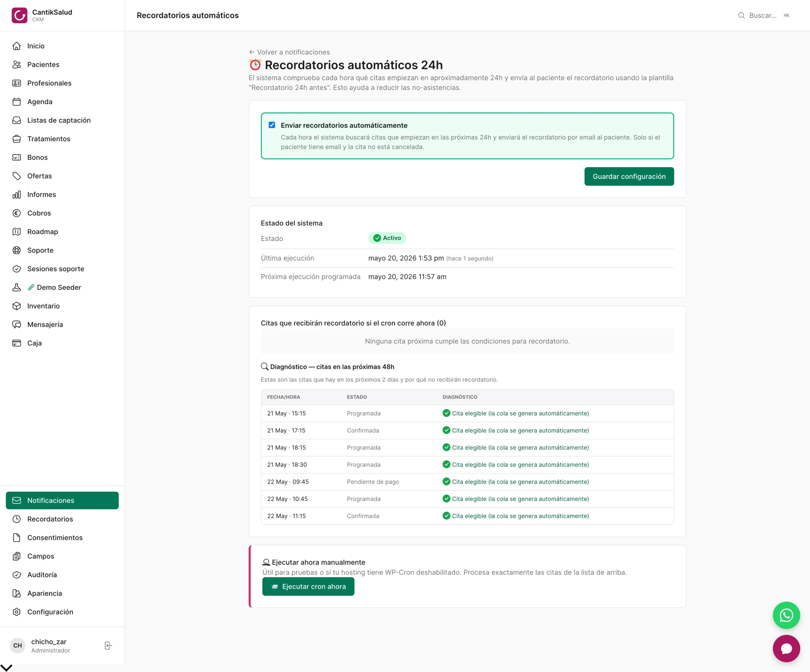
Task: Click the Pacientes people icon
Action: 16,65
